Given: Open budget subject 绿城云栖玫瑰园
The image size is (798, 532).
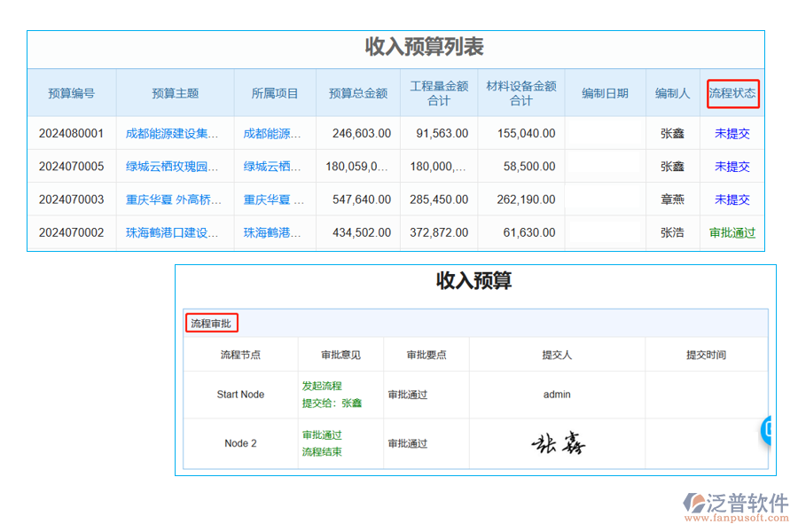Looking at the screenshot, I should [172, 166].
